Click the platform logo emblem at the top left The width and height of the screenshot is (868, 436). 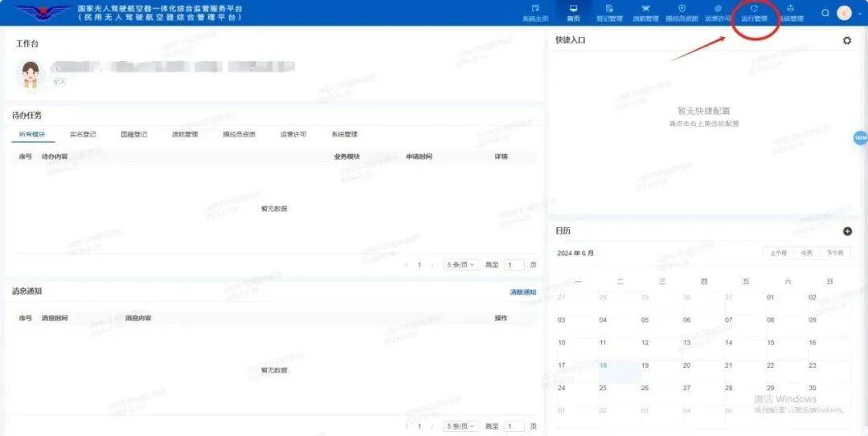(43, 12)
